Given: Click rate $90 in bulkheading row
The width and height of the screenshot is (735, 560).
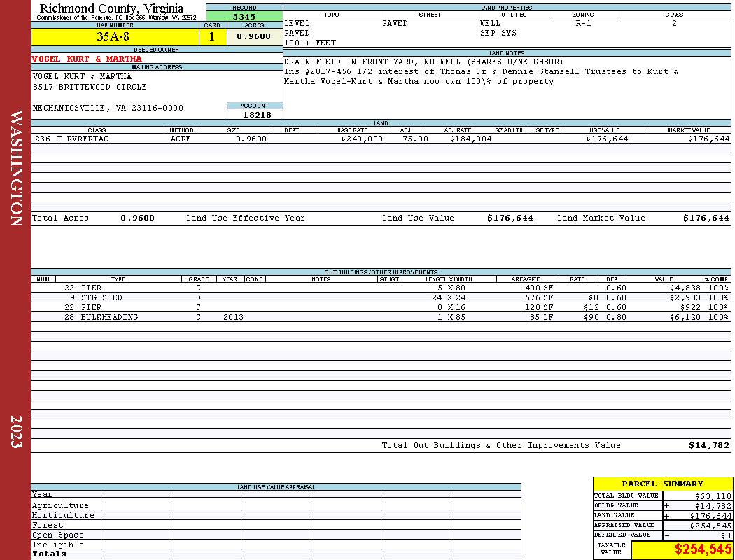Looking at the screenshot, I should (591, 317).
